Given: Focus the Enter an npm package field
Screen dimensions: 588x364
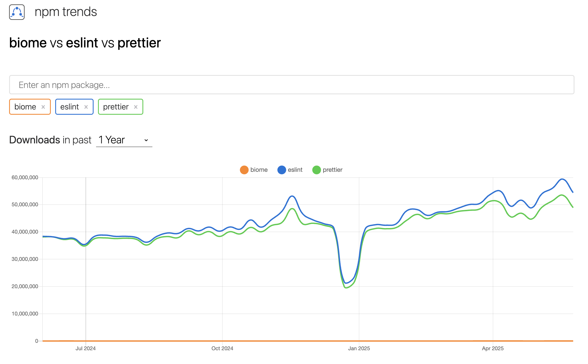Looking at the screenshot, I should point(292,85).
